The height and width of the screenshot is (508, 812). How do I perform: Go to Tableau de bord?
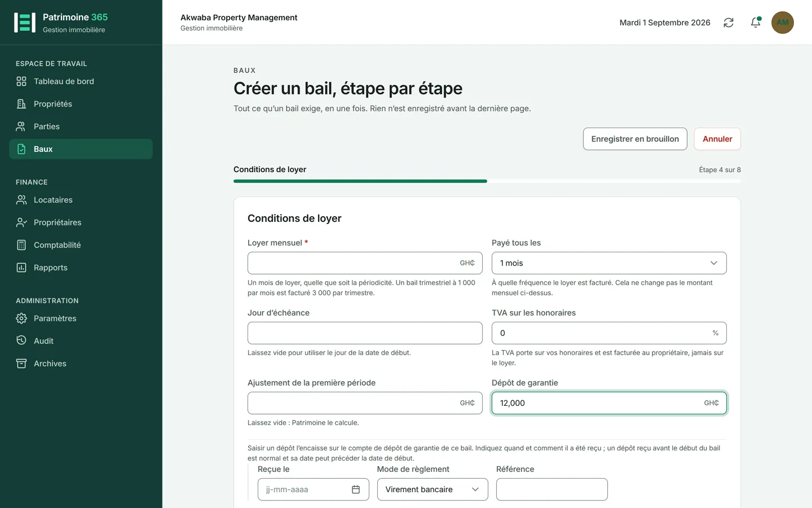tap(81, 81)
